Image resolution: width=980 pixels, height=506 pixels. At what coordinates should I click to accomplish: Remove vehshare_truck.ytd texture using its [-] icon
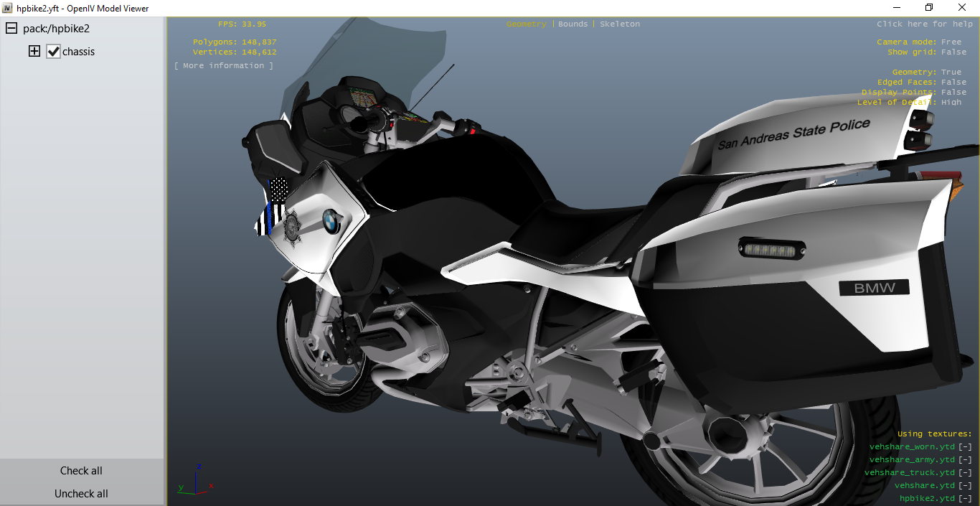(x=966, y=472)
